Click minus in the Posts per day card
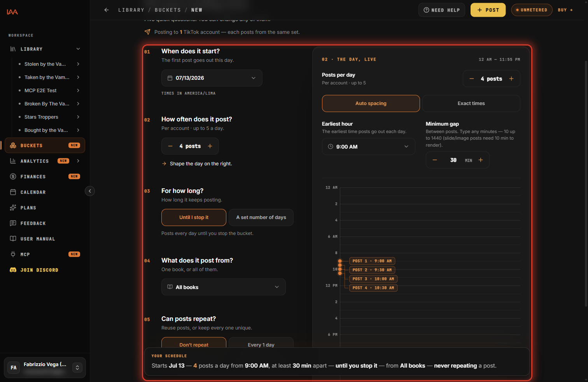The width and height of the screenshot is (588, 382). click(472, 79)
